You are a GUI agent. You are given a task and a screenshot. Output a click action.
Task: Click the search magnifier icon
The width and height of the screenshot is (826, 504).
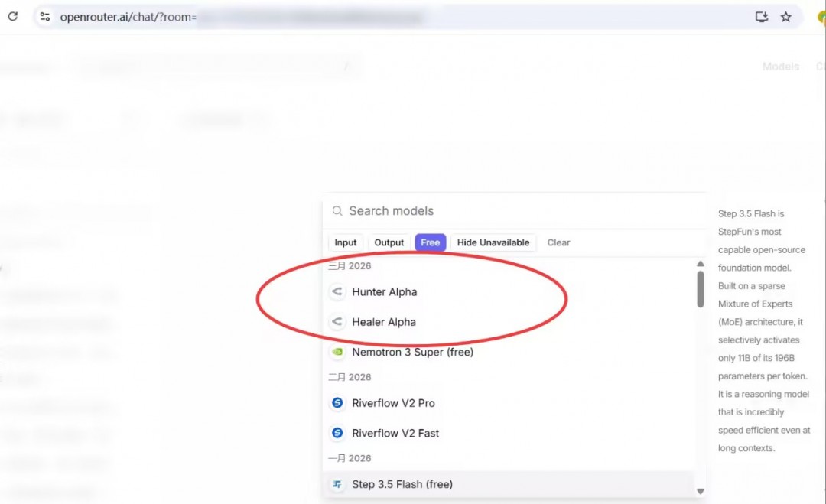(337, 211)
